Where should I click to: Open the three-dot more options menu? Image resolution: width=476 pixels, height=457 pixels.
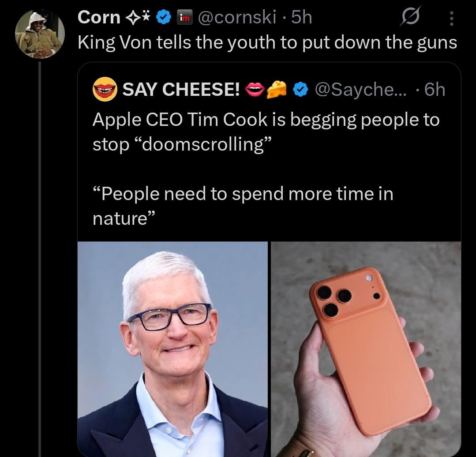point(450,19)
